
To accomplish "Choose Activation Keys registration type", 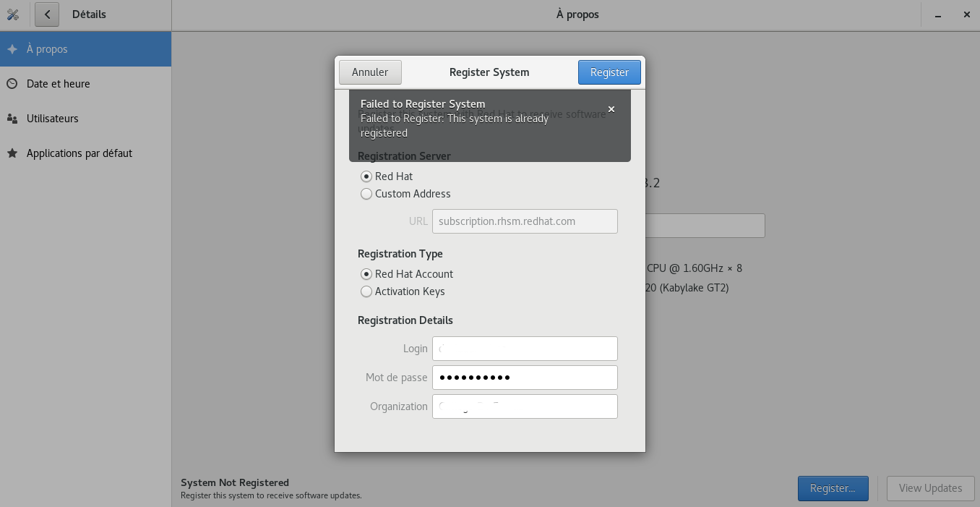I will (x=366, y=291).
